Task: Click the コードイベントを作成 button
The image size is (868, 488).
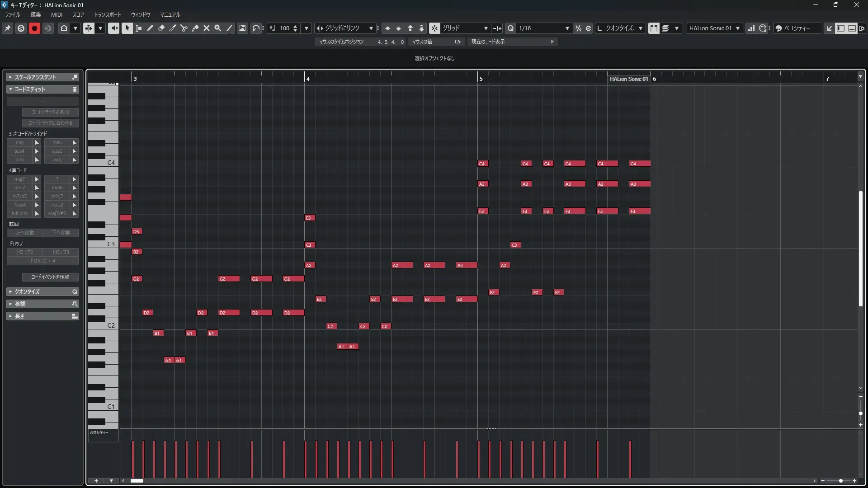Action: pyautogui.click(x=50, y=277)
